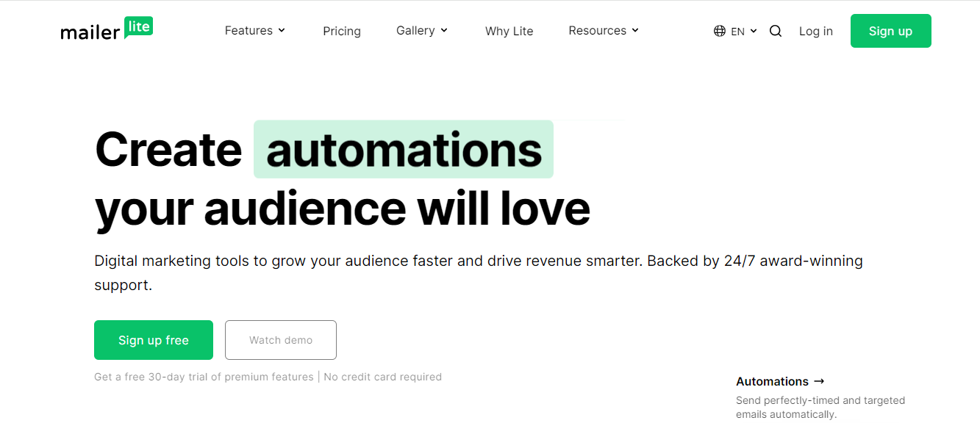Select the Why Lite menu item
Viewport: 980px width, 423px height.
[x=509, y=31]
